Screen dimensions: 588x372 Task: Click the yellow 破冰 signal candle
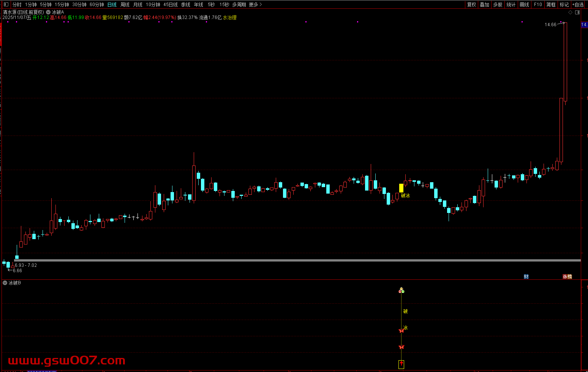[401, 188]
